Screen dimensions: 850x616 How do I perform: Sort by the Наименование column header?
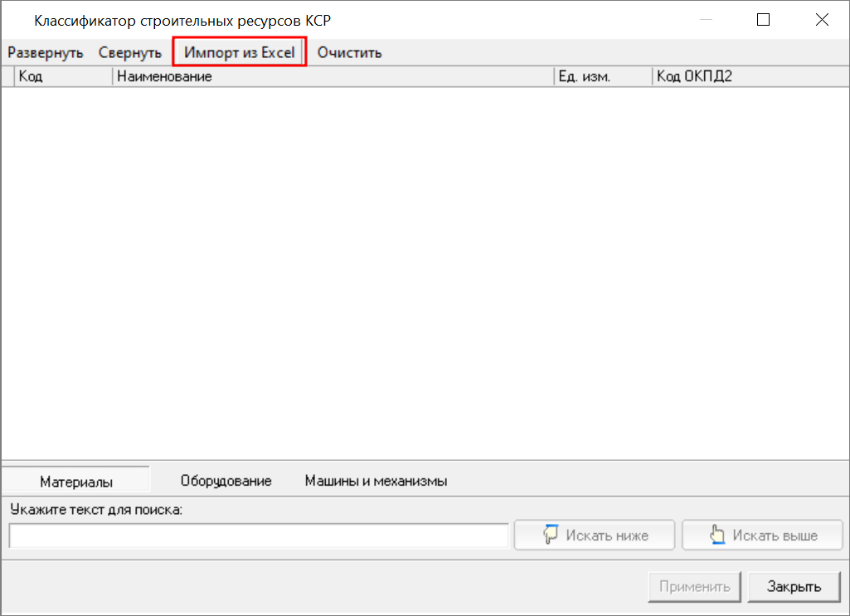(x=332, y=77)
